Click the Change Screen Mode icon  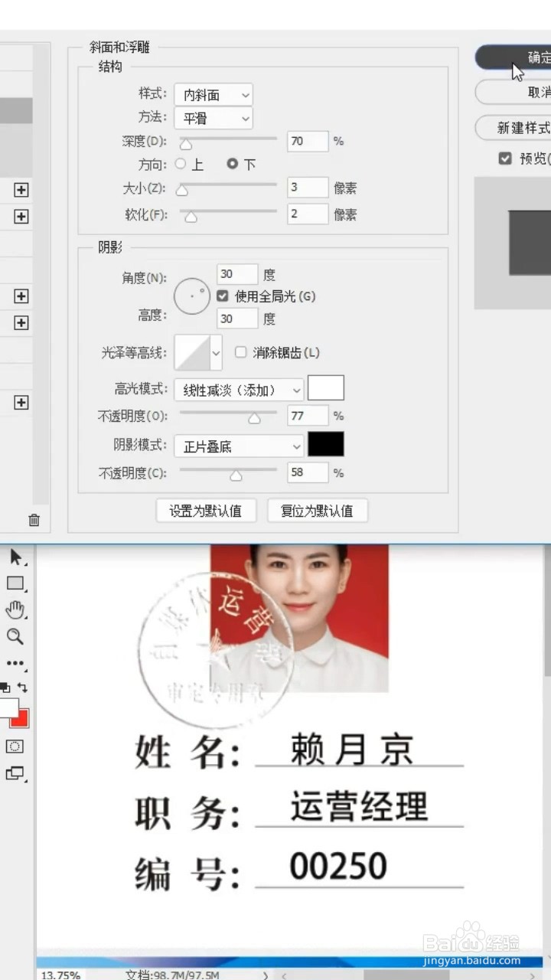(15, 773)
